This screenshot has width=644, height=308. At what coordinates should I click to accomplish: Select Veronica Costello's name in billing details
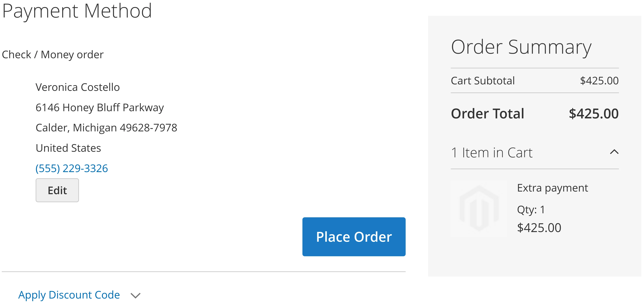coord(78,87)
